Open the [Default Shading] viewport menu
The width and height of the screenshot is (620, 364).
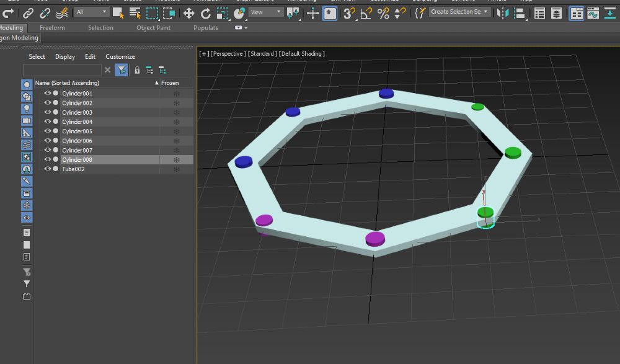click(302, 54)
